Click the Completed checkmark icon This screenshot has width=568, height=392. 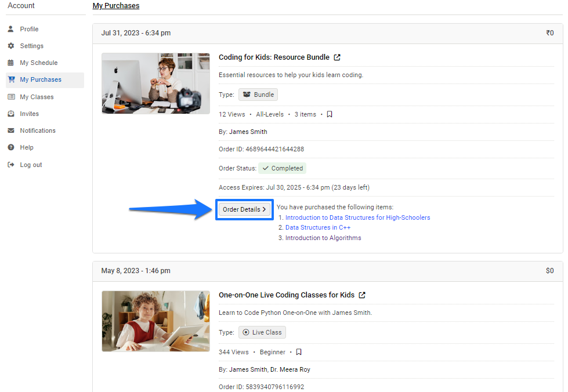click(266, 168)
